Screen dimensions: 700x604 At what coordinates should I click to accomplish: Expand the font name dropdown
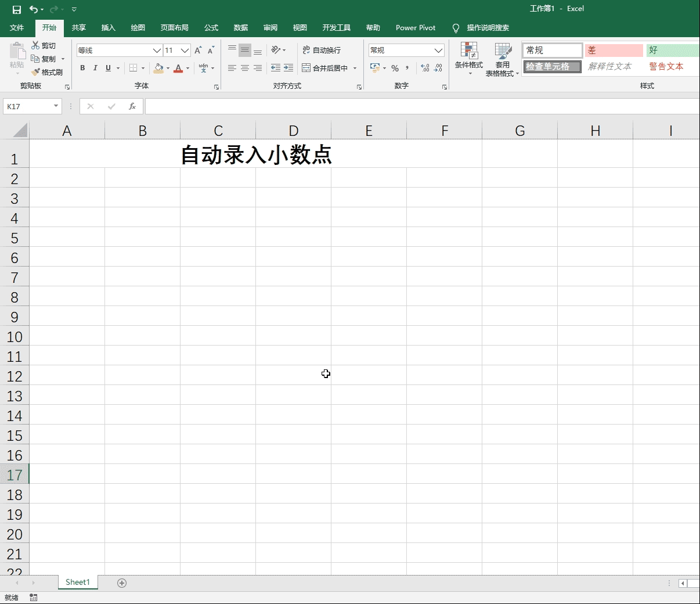(157, 51)
